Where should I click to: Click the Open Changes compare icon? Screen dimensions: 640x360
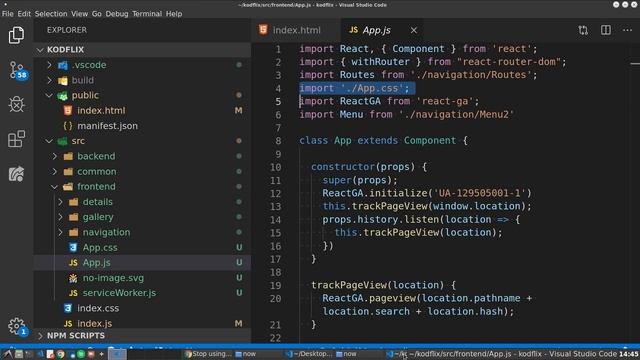click(583, 30)
